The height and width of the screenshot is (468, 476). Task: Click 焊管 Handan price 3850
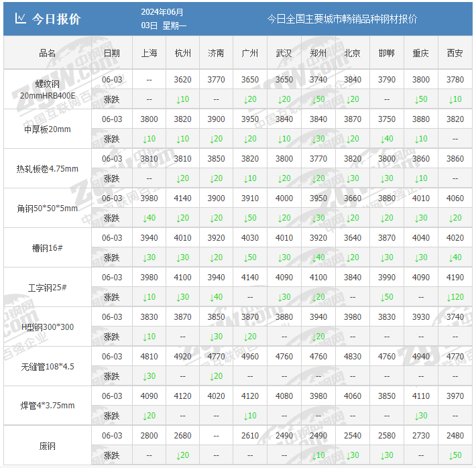(x=387, y=396)
